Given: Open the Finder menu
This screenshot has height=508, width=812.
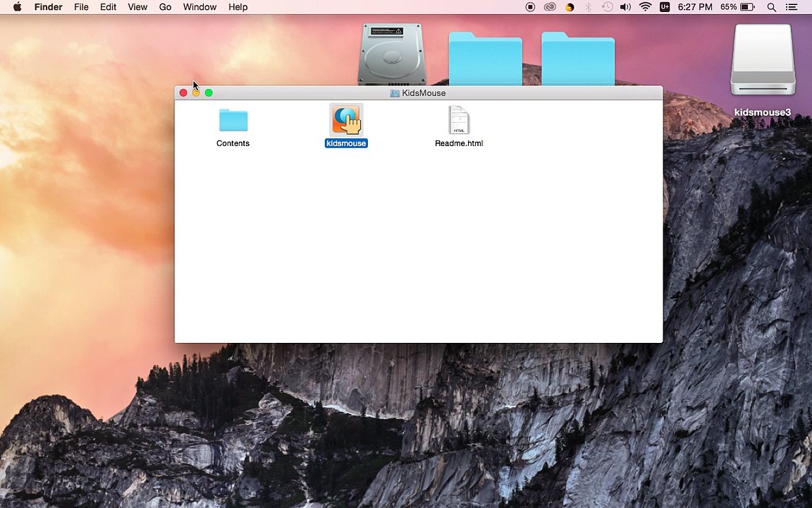Looking at the screenshot, I should [x=48, y=7].
